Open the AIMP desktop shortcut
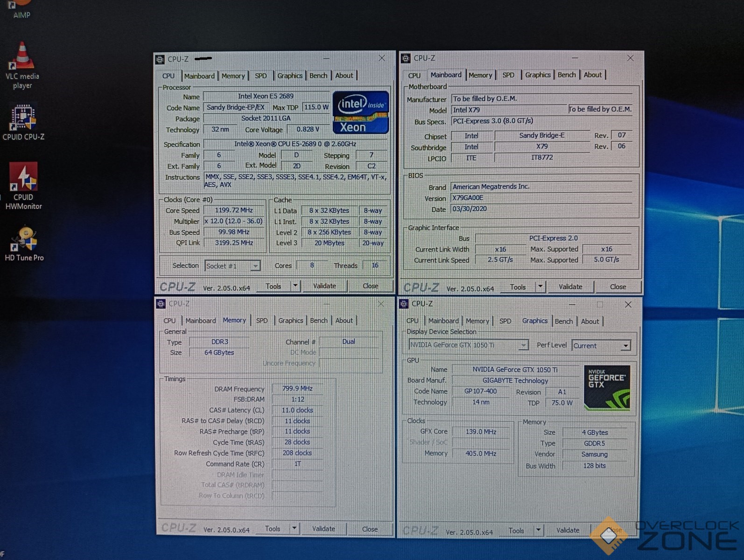744x560 pixels. 21,9
